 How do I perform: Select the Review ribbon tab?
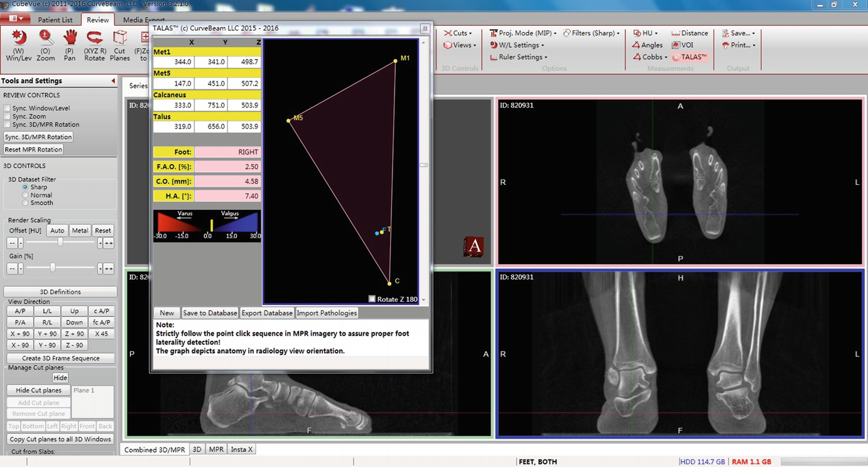[98, 20]
